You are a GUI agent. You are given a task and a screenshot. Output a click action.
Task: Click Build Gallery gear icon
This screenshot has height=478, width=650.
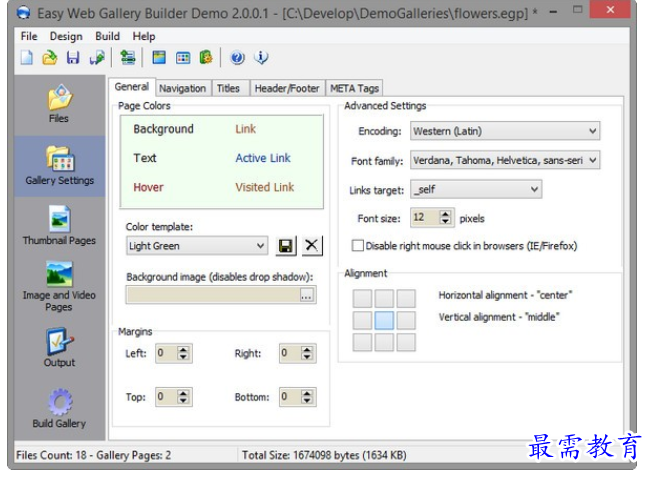[59, 401]
